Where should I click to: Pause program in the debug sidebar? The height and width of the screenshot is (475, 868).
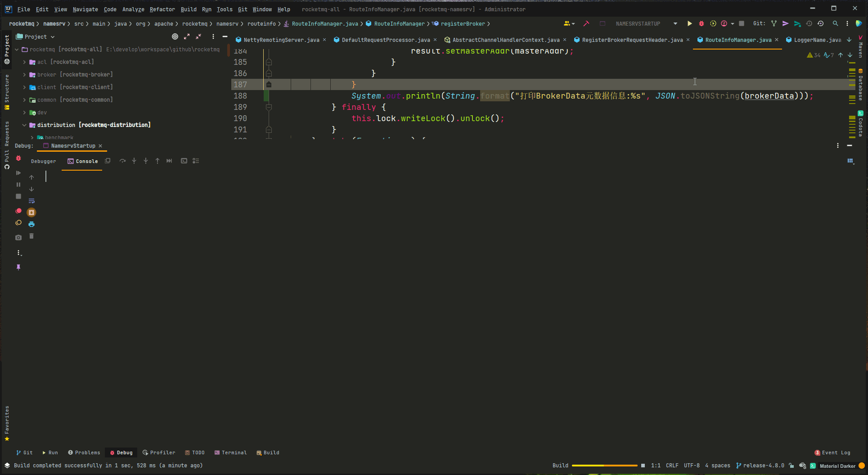click(x=18, y=185)
